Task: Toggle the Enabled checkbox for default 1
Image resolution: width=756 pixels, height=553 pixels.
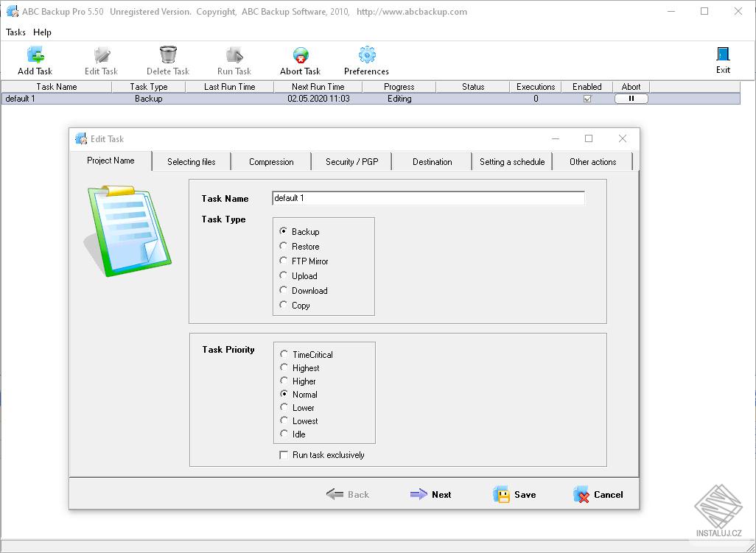Action: [587, 98]
